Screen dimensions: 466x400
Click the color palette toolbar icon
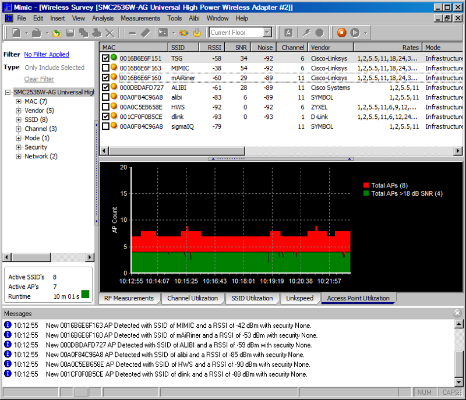coord(183,33)
